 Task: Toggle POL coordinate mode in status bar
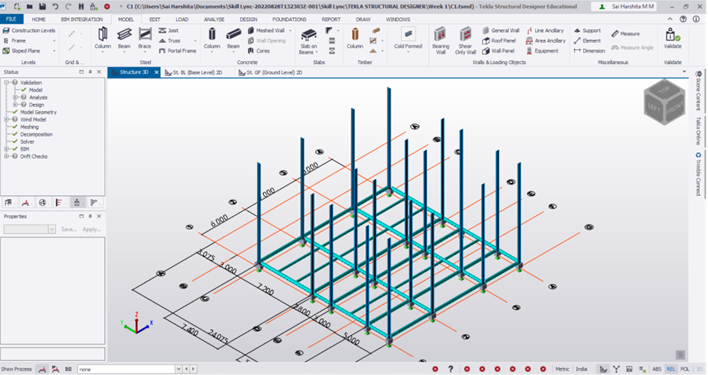tap(685, 369)
